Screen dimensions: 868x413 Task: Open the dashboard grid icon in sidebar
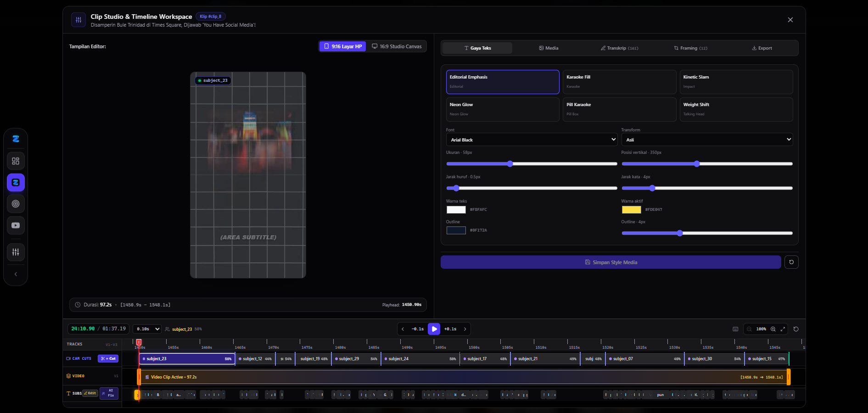(16, 161)
